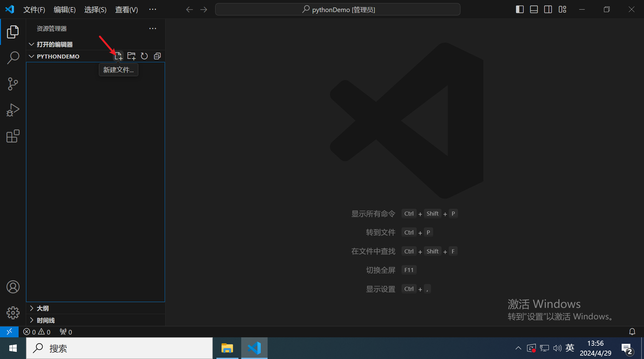Viewport: 644px width, 359px height.
Task: Toggle the bottom panel visibility
Action: pyautogui.click(x=534, y=10)
